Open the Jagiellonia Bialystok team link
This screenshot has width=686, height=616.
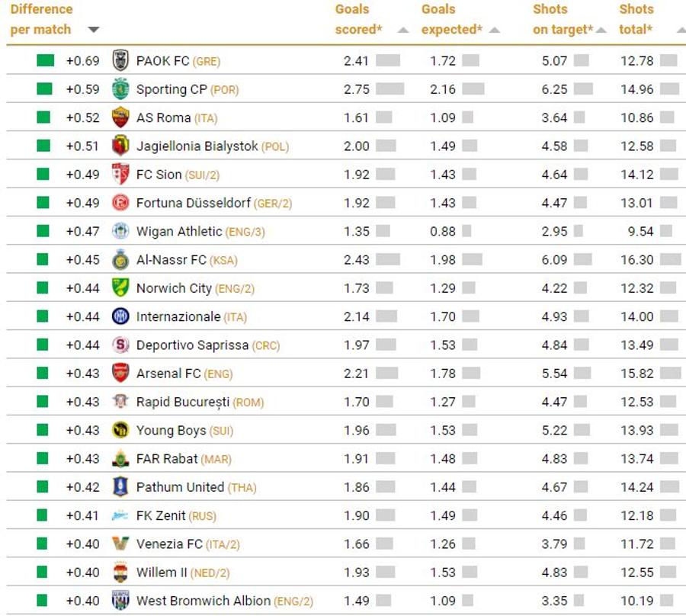pos(197,146)
